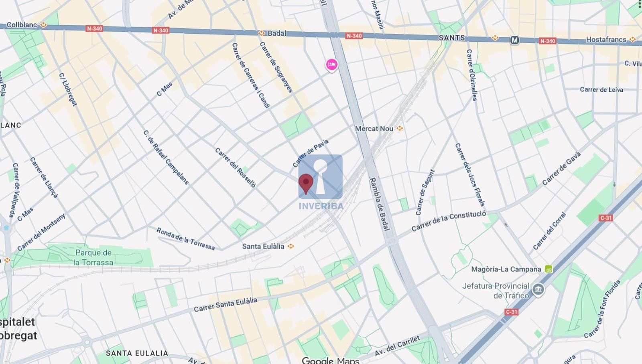
Task: Click the Carrer de la Constitució label
Action: [449, 220]
